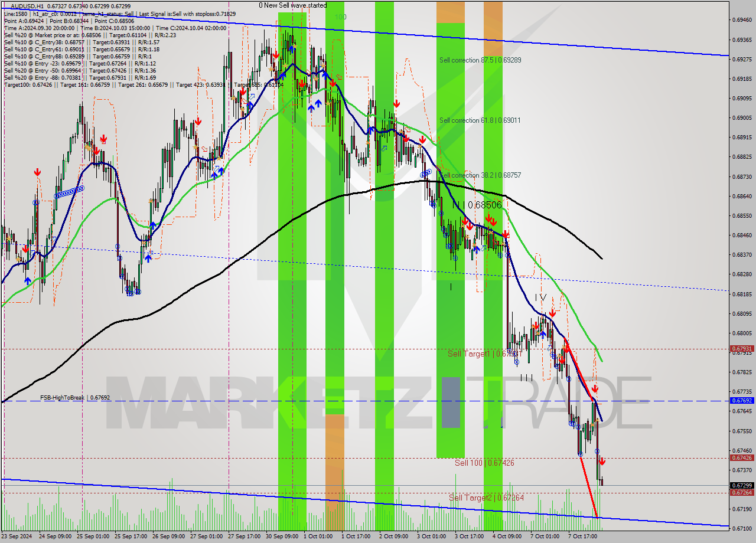The width and height of the screenshot is (756, 543).
Task: Click the '3 Oct 01:00' time axis label
Action: tap(432, 537)
